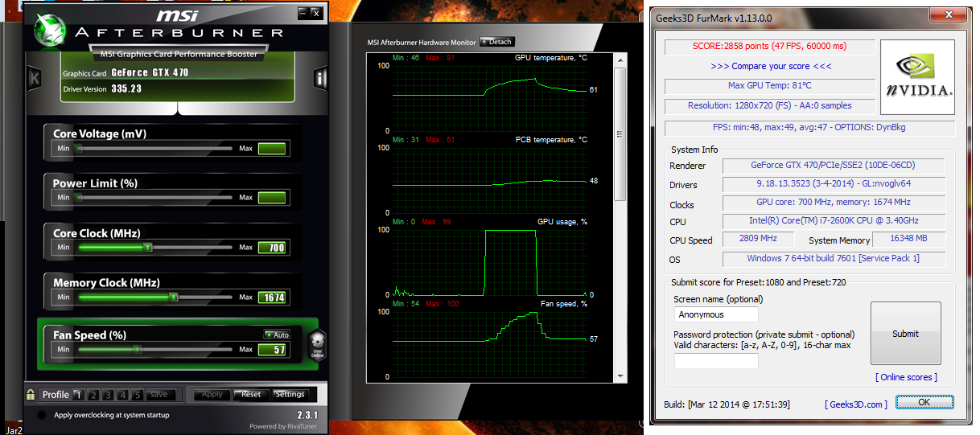Click the Memory Clock value 1674
This screenshot has height=435, width=980.
(x=272, y=298)
